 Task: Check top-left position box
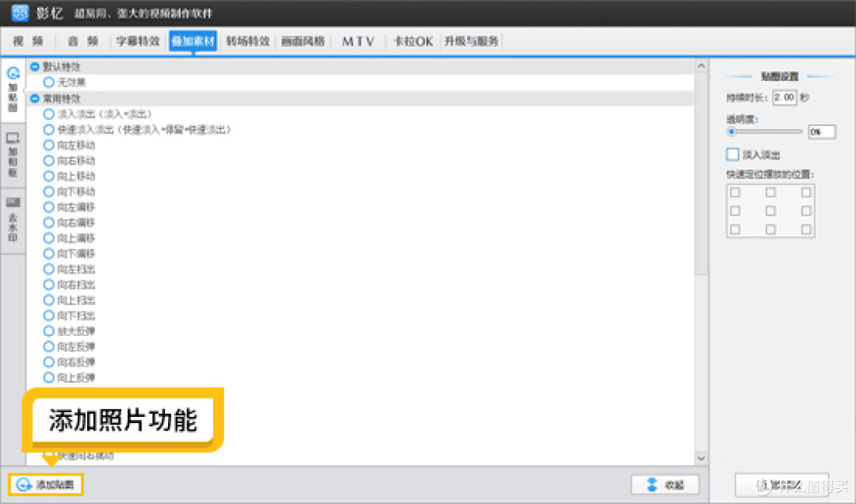tap(736, 193)
